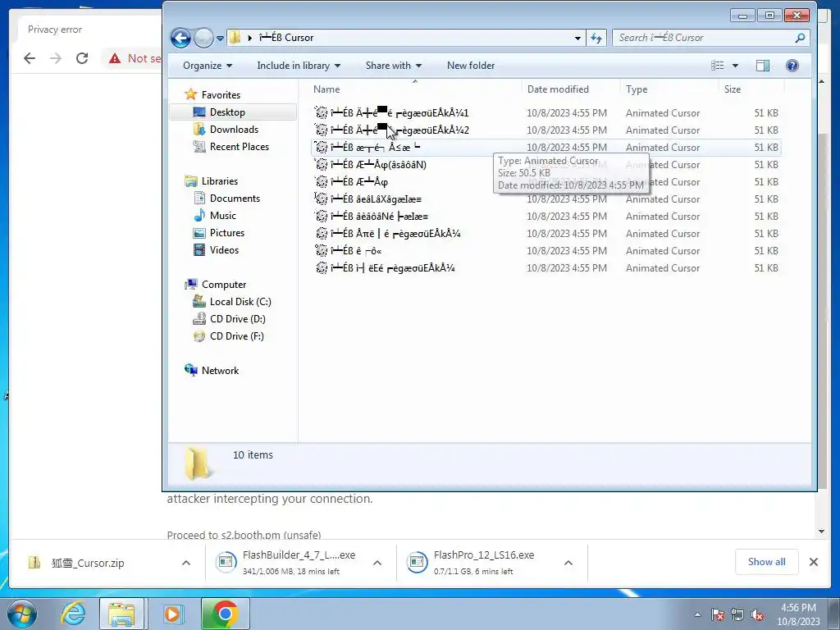Open Action Center flag icon

718,614
